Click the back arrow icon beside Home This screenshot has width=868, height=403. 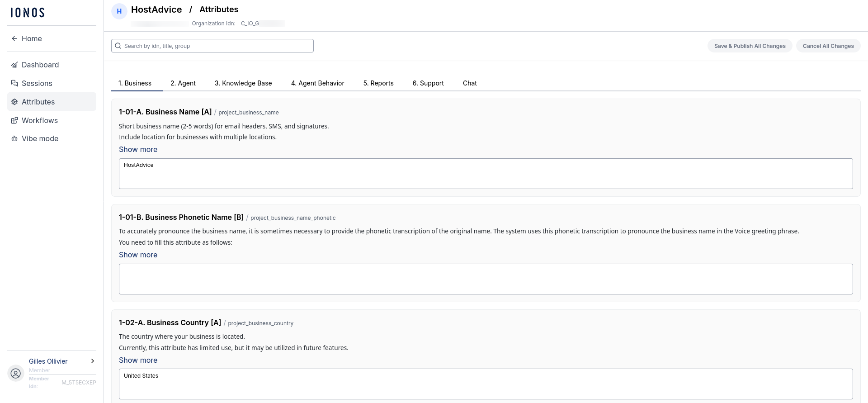(14, 38)
